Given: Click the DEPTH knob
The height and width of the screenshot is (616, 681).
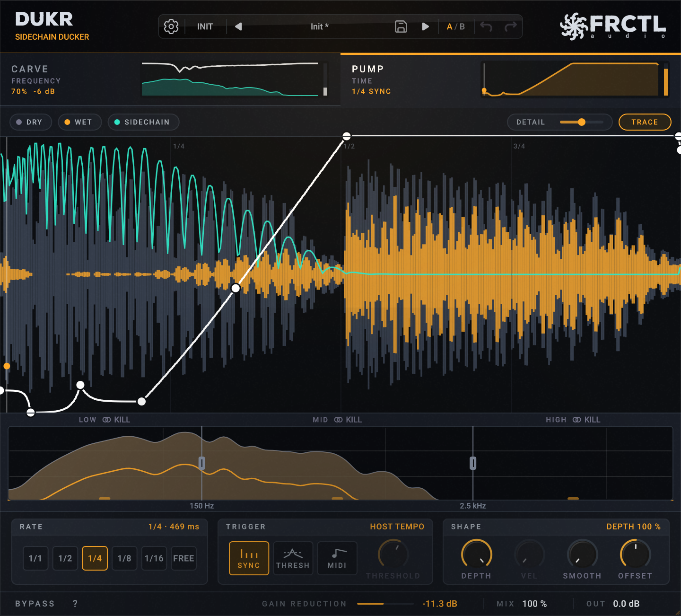Looking at the screenshot, I should pos(477,554).
